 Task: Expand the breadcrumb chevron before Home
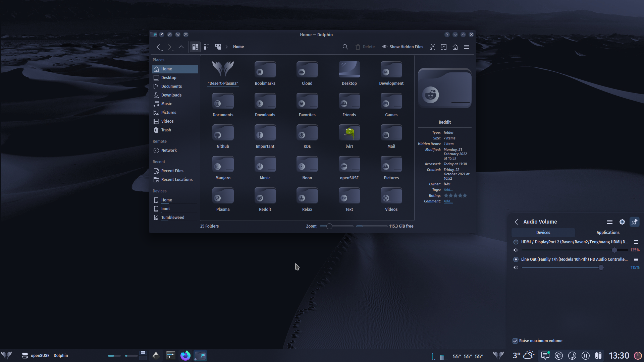tap(226, 47)
